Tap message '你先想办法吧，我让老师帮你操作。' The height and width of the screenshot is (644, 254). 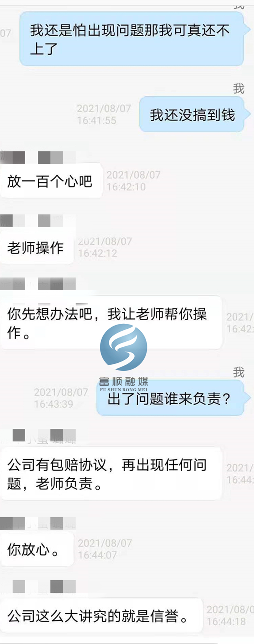[x=111, y=323]
